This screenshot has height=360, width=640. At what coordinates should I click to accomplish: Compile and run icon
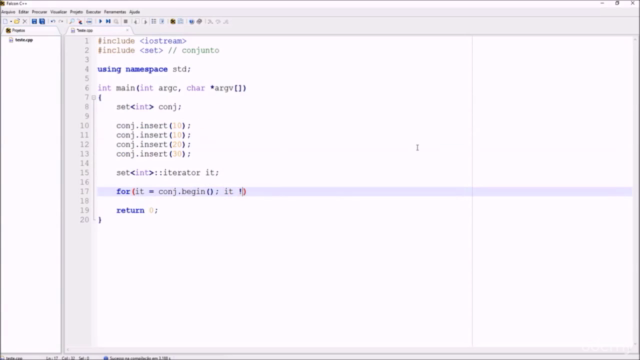(108, 21)
